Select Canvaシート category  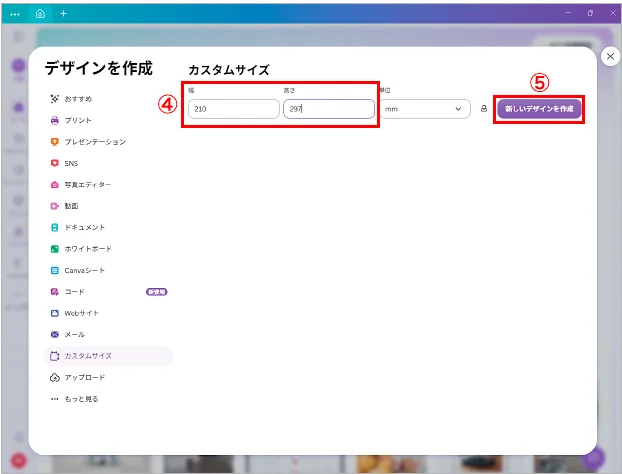[85, 270]
